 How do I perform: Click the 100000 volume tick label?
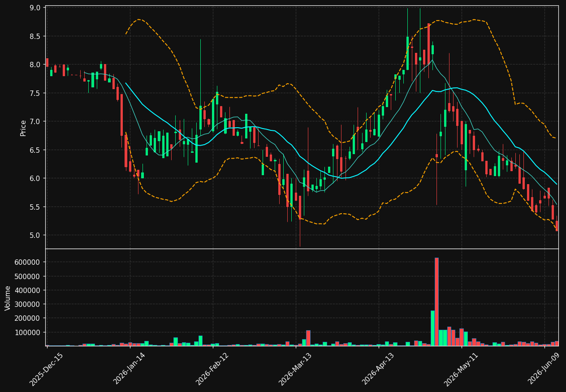coord(27,332)
